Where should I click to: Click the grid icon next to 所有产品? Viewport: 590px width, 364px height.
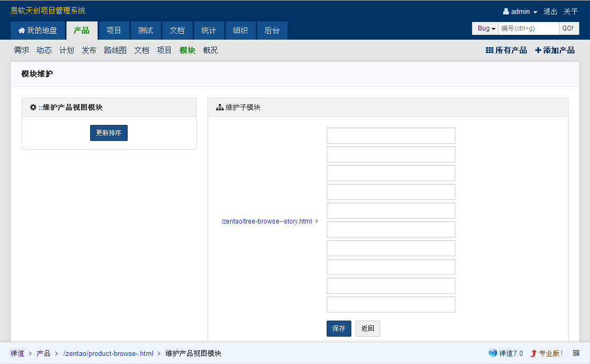(x=489, y=50)
